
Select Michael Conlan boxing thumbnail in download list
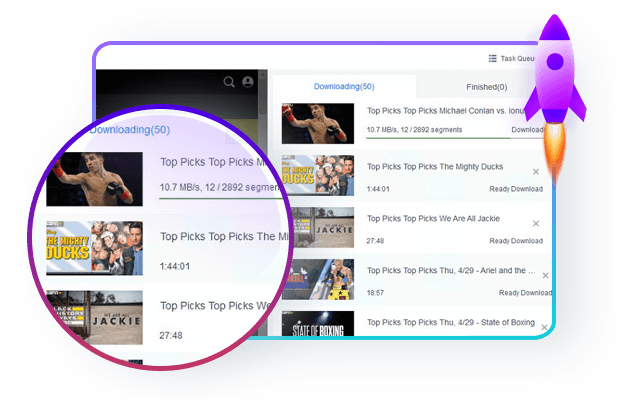[318, 124]
